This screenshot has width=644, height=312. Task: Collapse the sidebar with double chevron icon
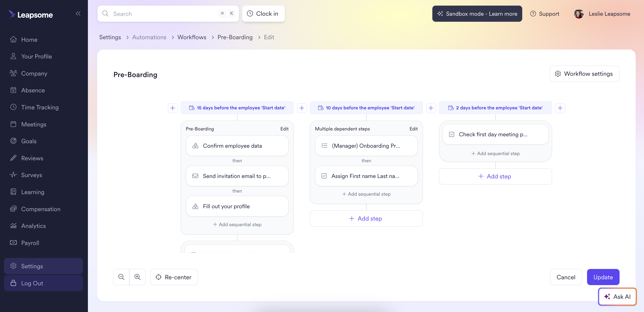78,13
